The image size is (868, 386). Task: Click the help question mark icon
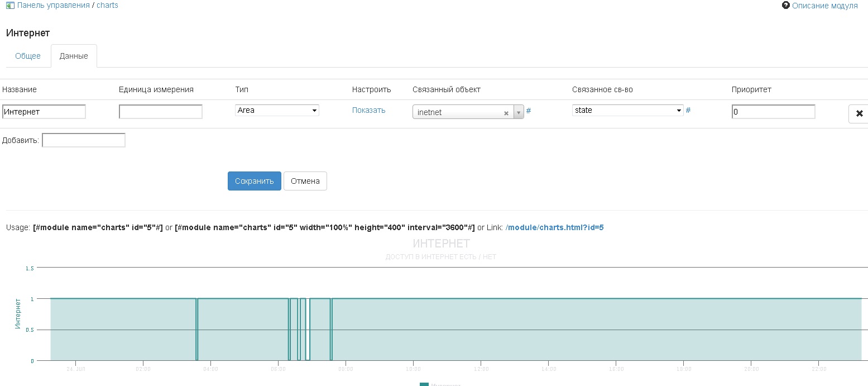pos(786,5)
